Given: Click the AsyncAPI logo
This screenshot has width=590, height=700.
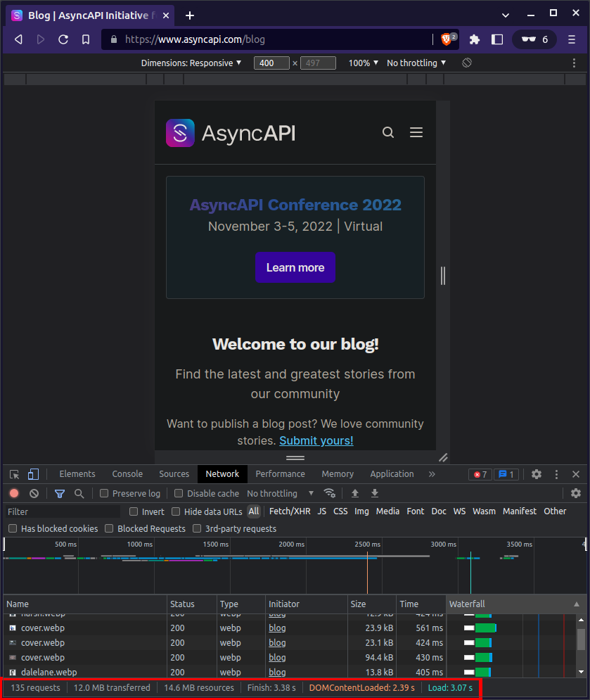Looking at the screenshot, I should (x=231, y=133).
